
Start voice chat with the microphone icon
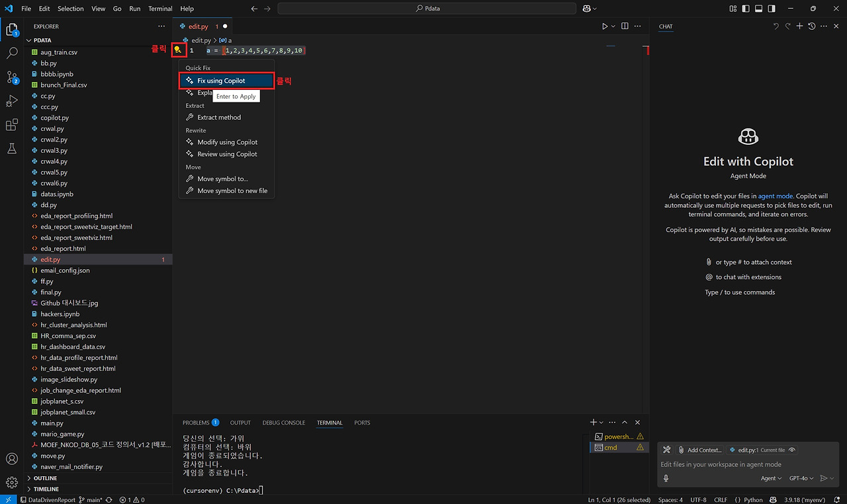[x=666, y=478]
